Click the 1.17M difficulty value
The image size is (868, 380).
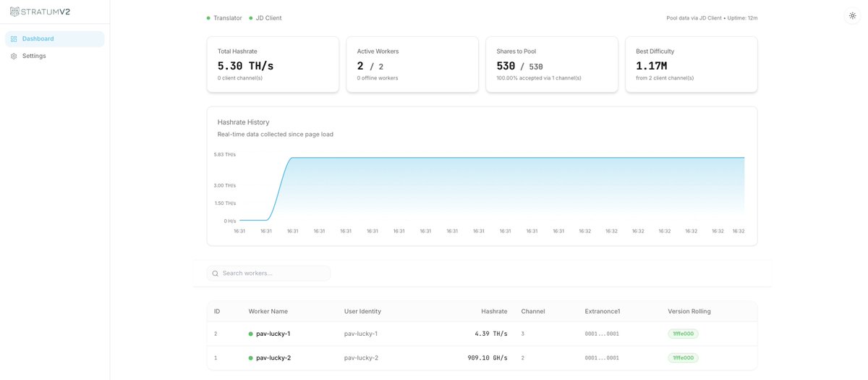[652, 66]
